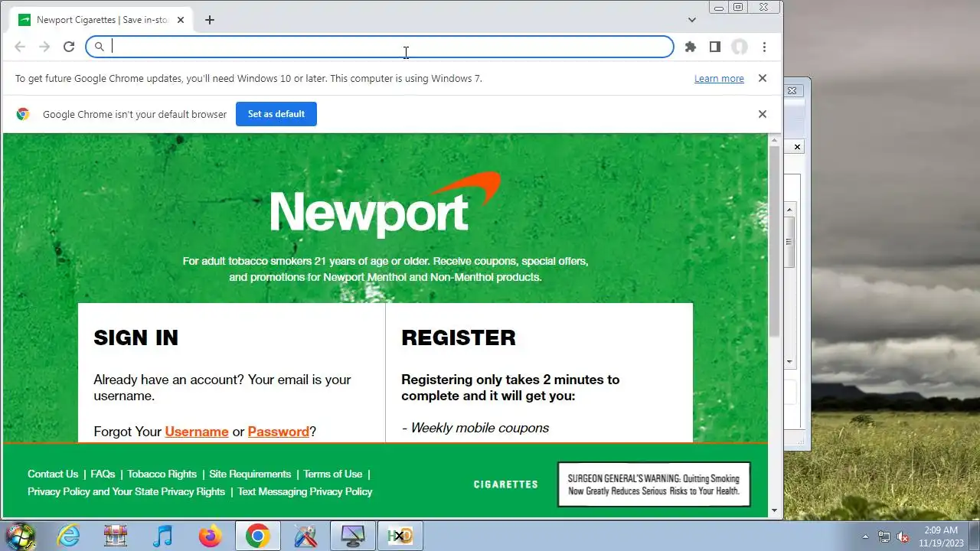This screenshot has height=551, width=980.
Task: Open the Chrome three-dot menu
Action: click(764, 47)
